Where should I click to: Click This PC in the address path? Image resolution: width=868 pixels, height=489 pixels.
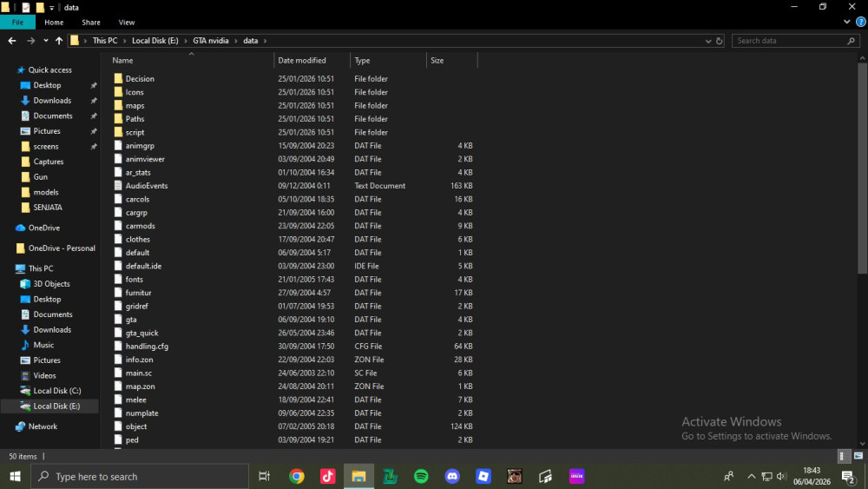pyautogui.click(x=105, y=41)
